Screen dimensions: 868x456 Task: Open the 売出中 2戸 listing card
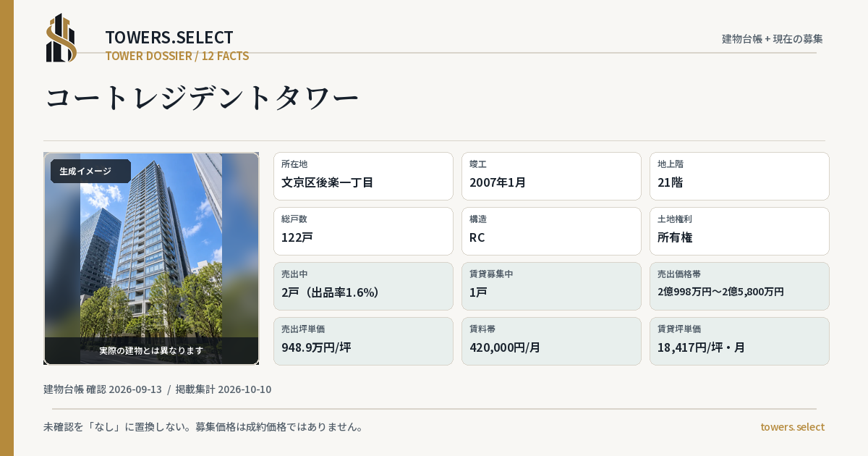pos(363,286)
